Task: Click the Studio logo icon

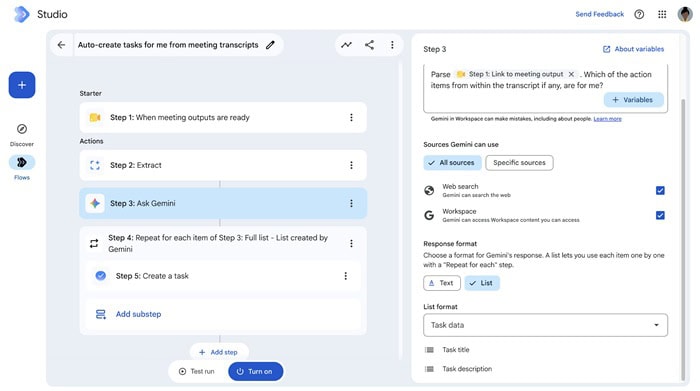Action: click(x=21, y=14)
